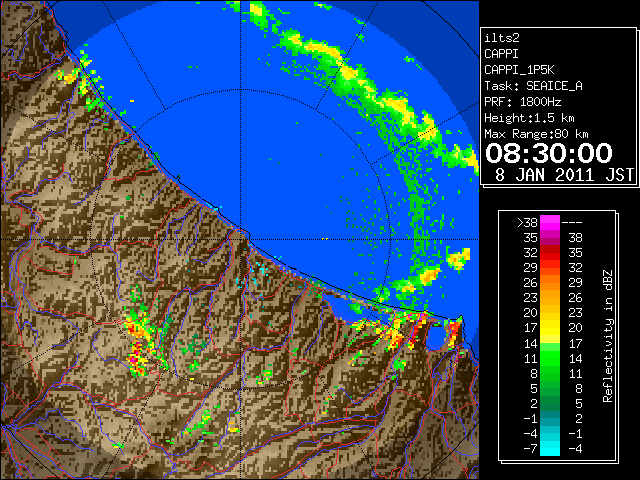Pick the teal swatch near the '-1' label
This screenshot has width=640, height=480.
[x=550, y=418]
